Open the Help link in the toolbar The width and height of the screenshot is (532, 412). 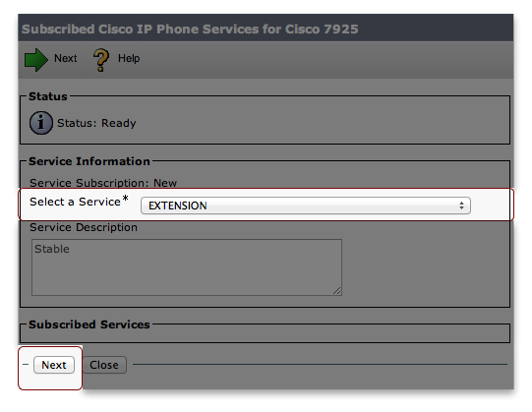129,58
